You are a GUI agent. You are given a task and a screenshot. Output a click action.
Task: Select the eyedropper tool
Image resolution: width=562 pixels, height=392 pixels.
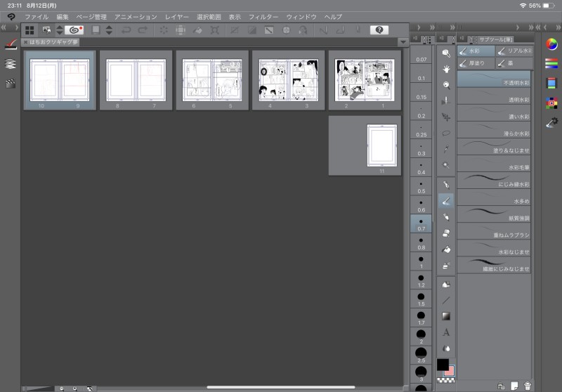click(x=446, y=149)
